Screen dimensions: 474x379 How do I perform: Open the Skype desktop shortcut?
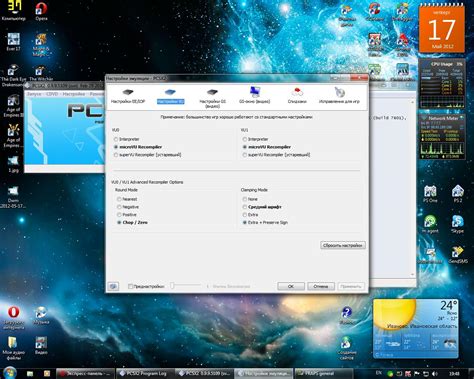[x=458, y=224]
